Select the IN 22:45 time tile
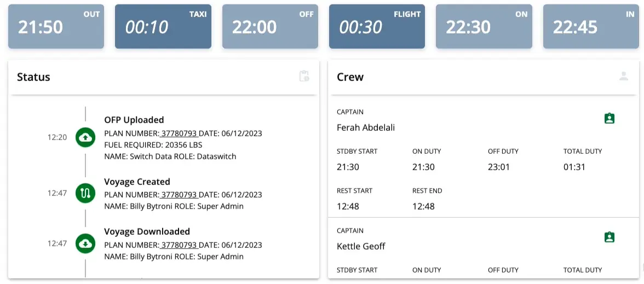Image resolution: width=644 pixels, height=284 pixels. coord(591,27)
